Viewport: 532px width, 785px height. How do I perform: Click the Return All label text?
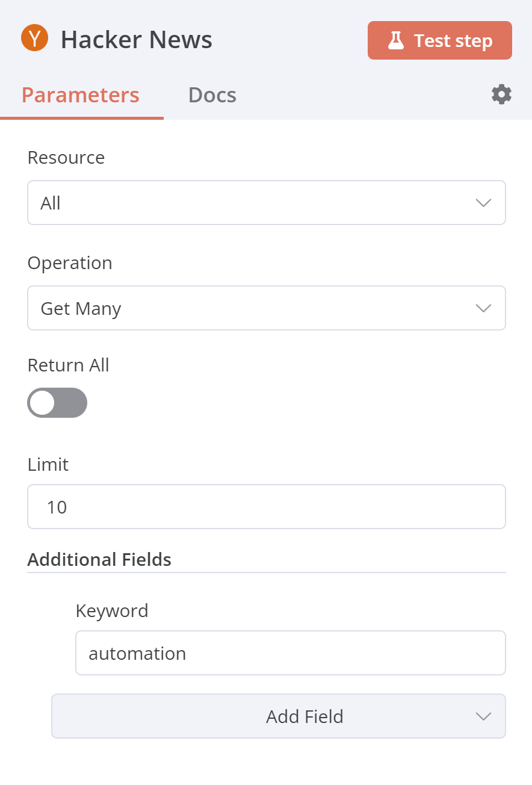click(x=69, y=365)
